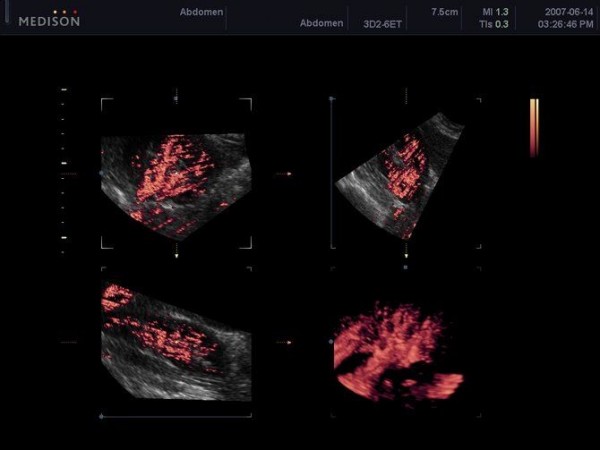Select the top-right sector scan view

(399, 176)
